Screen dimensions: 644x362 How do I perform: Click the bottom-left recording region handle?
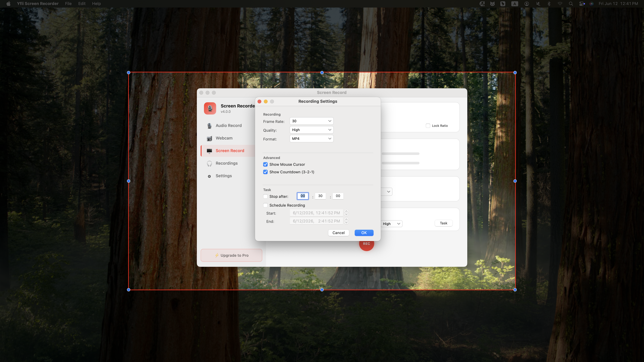128,290
